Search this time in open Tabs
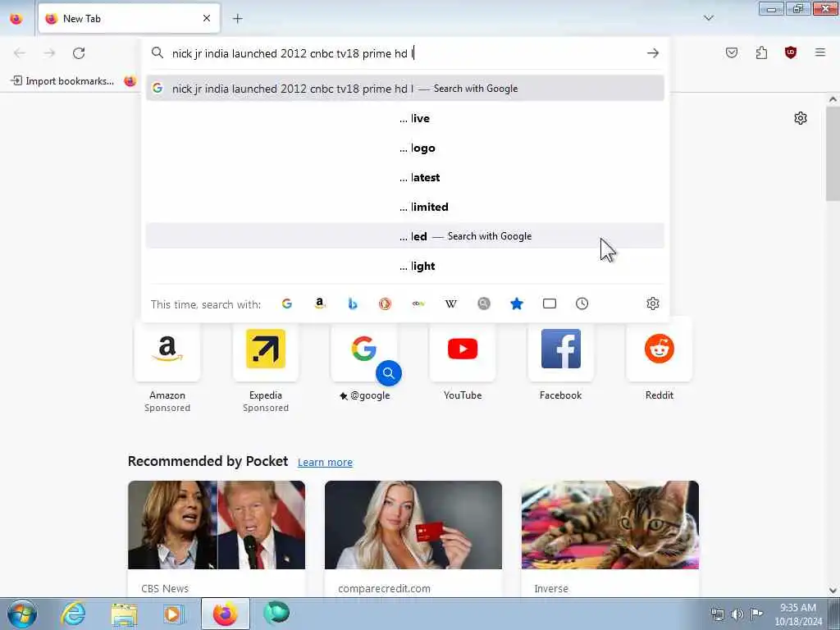Image resolution: width=840 pixels, height=630 pixels. 550,304
